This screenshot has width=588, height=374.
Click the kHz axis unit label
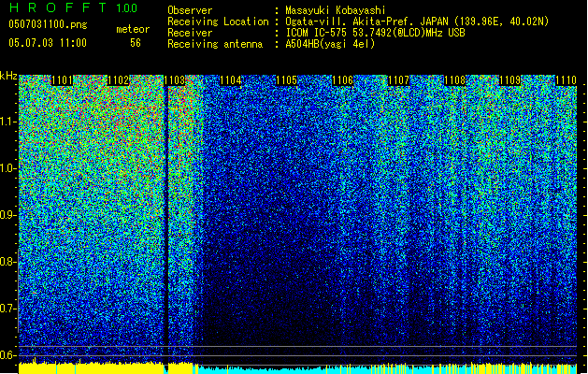point(8,76)
